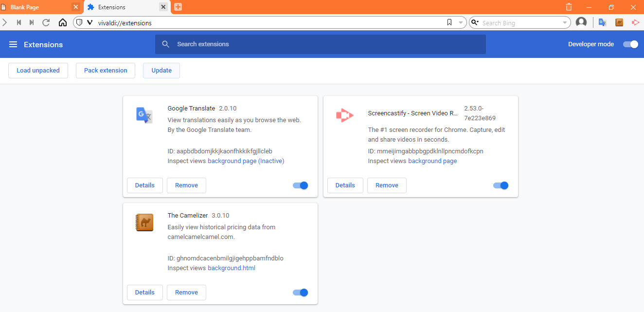Open the Google Translate toolbar extension icon
Image resolution: width=644 pixels, height=312 pixels.
[x=602, y=22]
